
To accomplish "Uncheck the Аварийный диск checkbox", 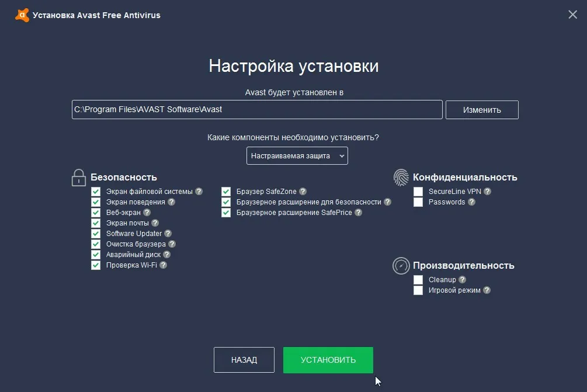I will click(96, 255).
